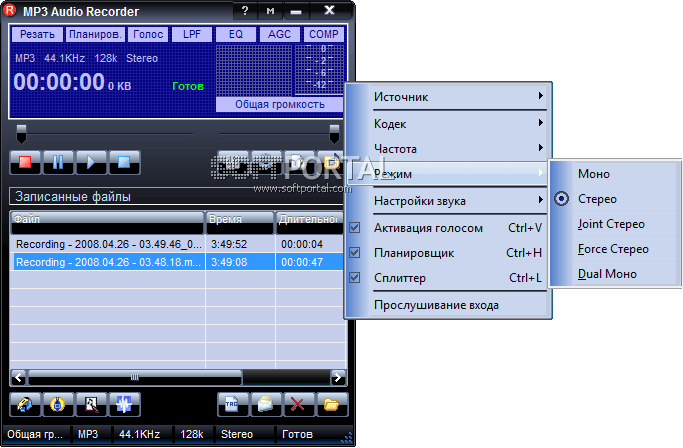Click the pencil edit icon in bottom toolbar
Screen dimensions: 683x448
[x=25, y=404]
